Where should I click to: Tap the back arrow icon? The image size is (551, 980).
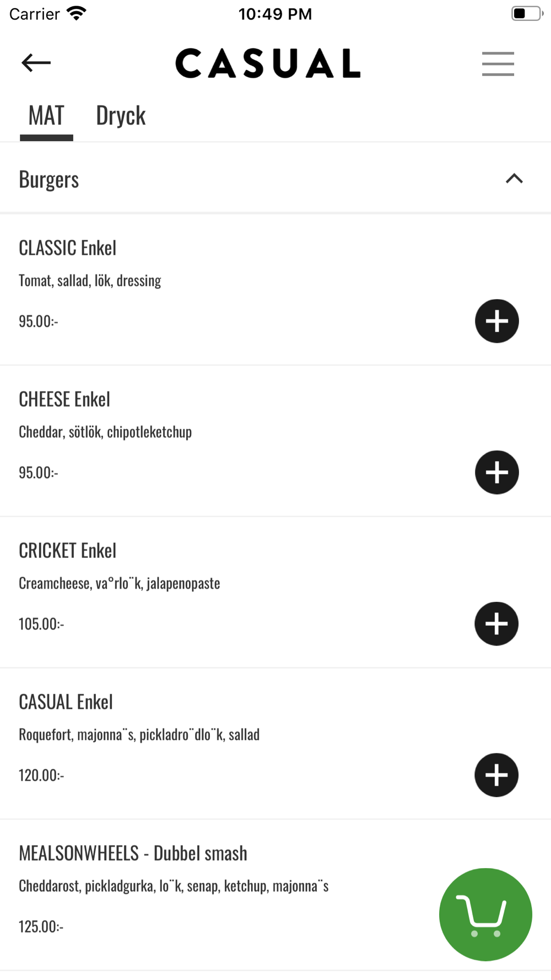[36, 63]
